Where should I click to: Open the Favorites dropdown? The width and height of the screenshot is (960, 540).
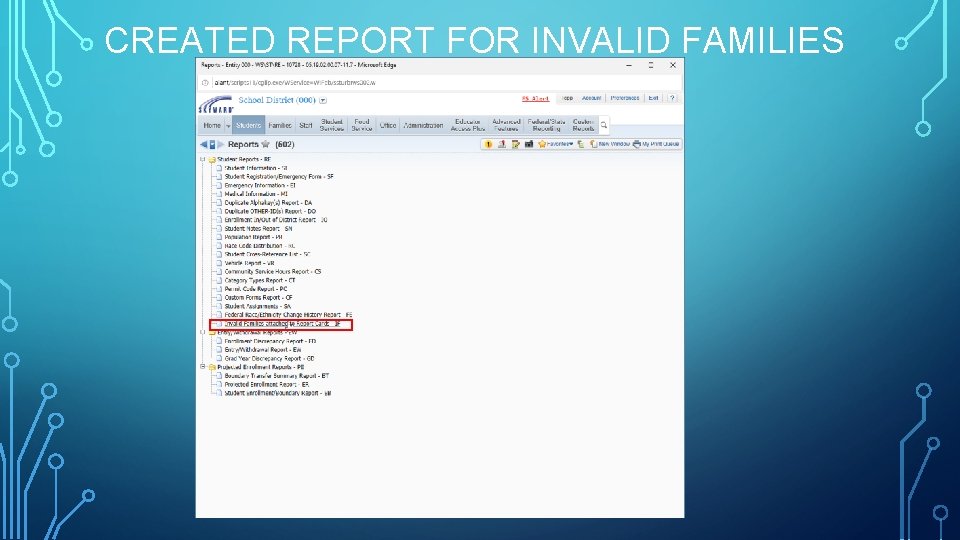[556, 144]
